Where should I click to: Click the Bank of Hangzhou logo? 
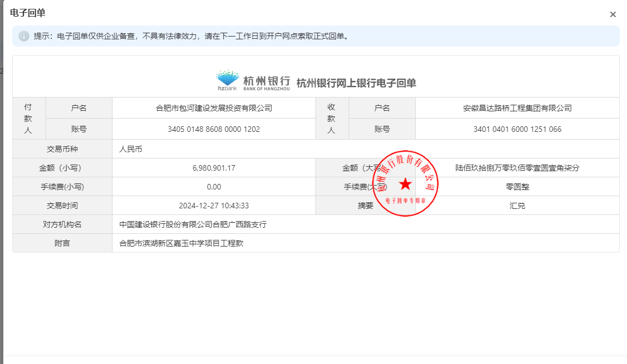(253, 81)
